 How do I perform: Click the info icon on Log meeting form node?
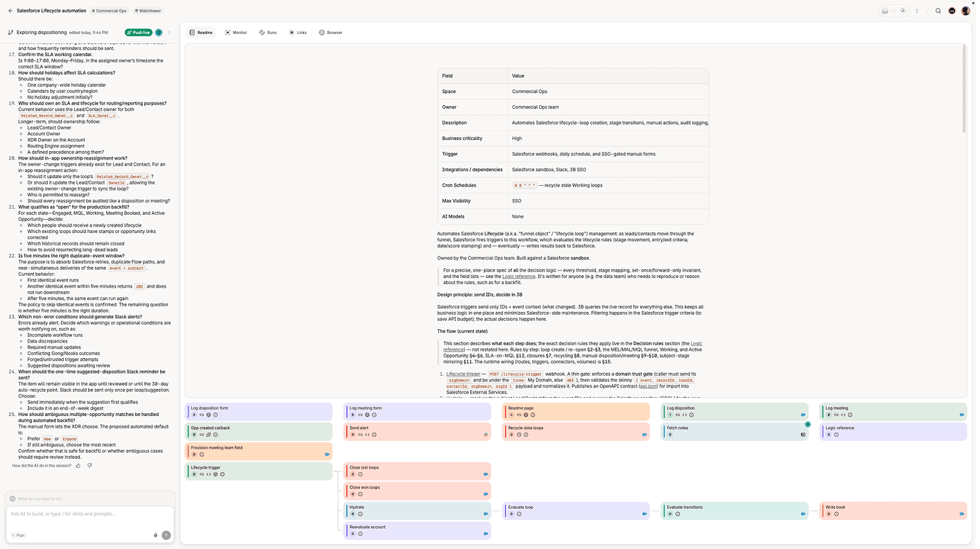point(374,415)
